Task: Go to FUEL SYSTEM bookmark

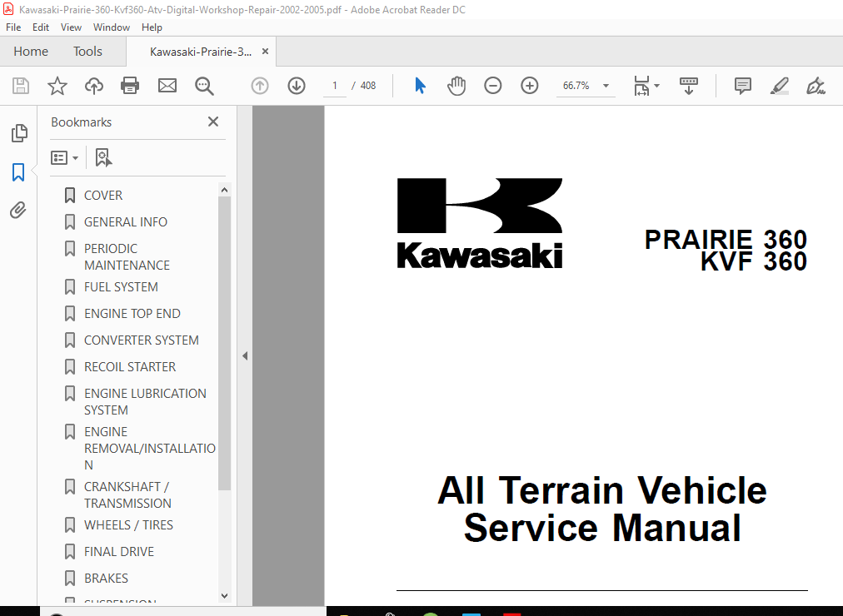Action: tap(121, 287)
